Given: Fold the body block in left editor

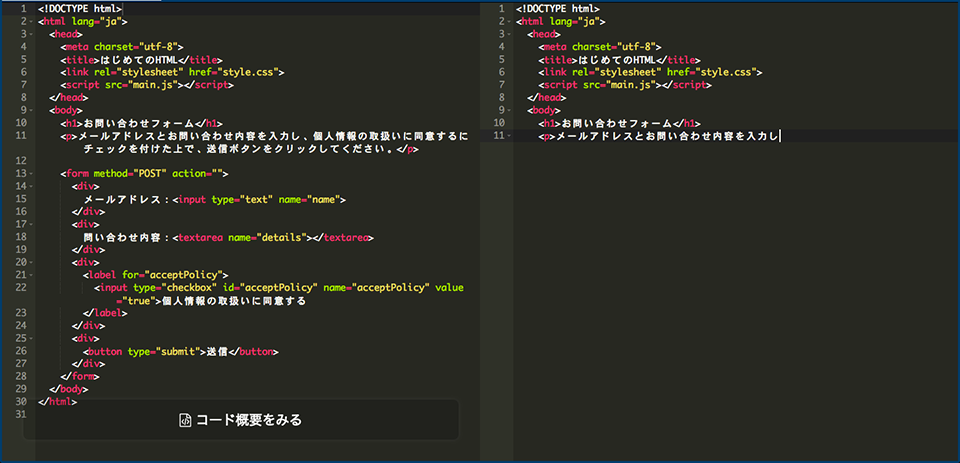Looking at the screenshot, I should click(30, 110).
